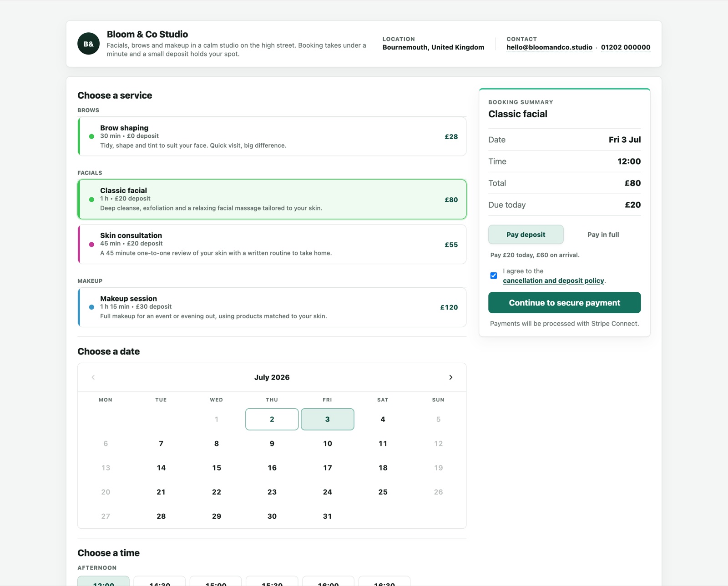Image resolution: width=728 pixels, height=586 pixels.
Task: Click the blue dot beside Makeup session
Action: pyautogui.click(x=91, y=307)
